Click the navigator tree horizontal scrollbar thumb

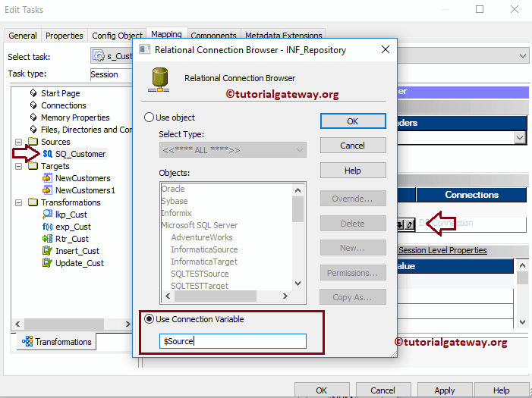(64, 324)
